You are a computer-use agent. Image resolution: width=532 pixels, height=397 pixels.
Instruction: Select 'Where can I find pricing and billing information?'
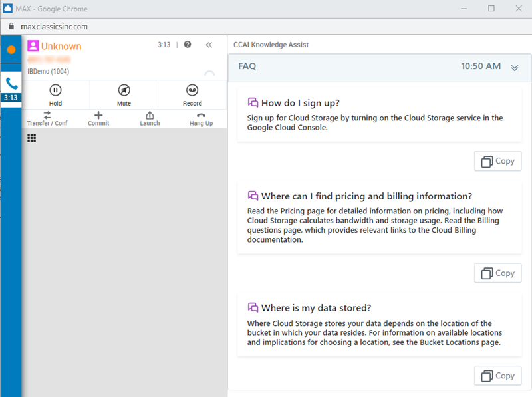pos(366,196)
